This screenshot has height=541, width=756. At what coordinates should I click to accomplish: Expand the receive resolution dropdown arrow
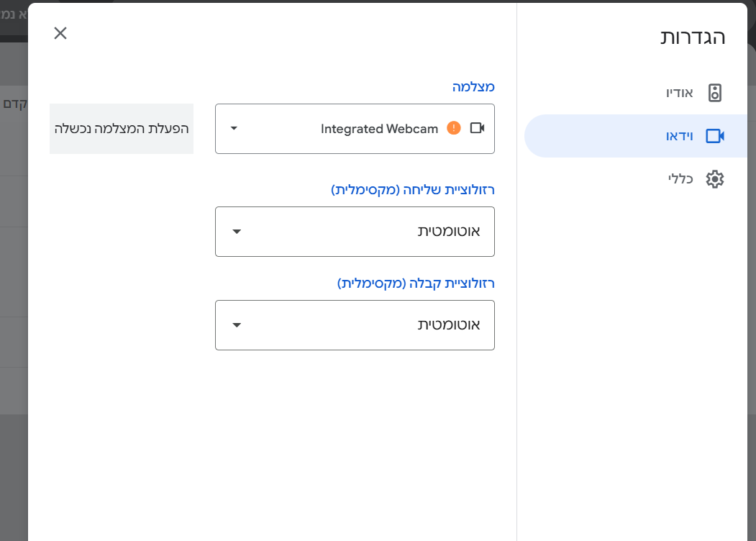(237, 325)
